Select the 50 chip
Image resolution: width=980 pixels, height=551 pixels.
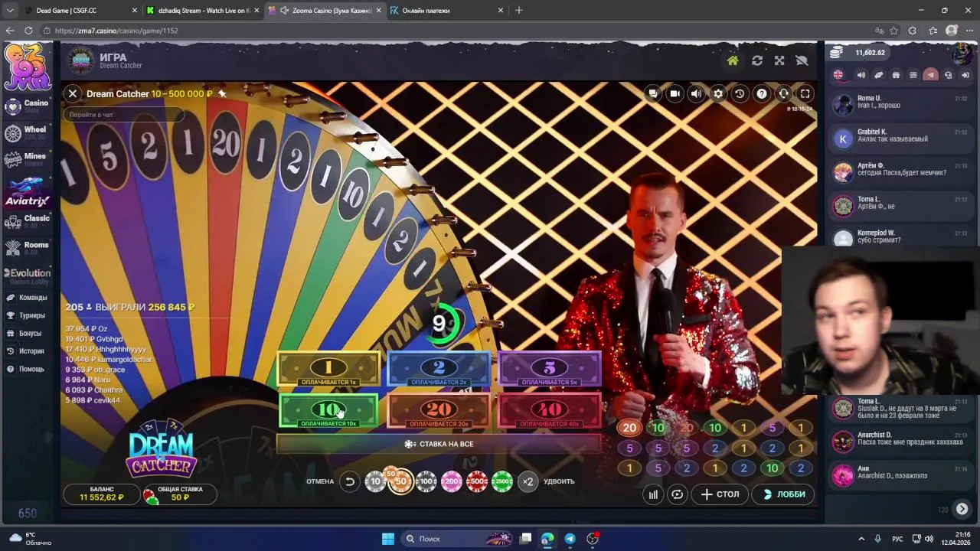(x=400, y=481)
